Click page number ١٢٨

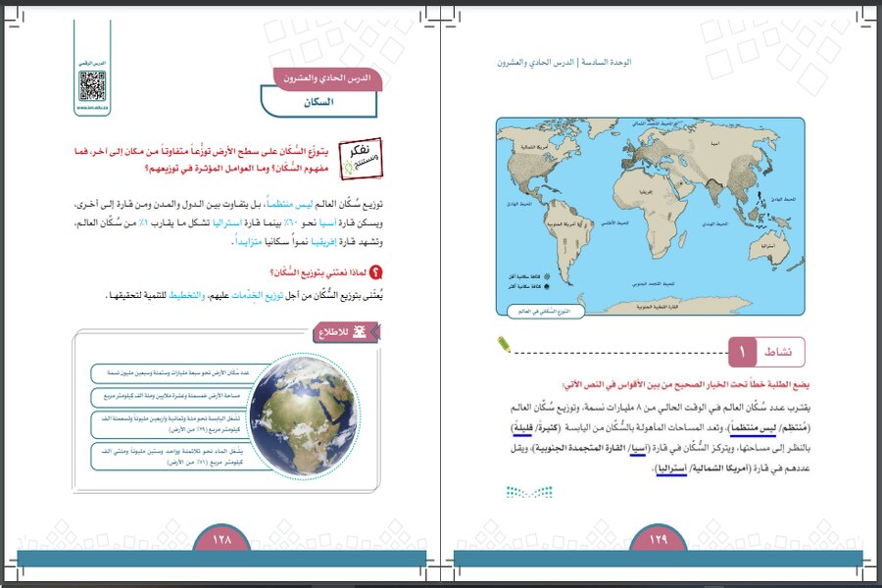tap(222, 539)
